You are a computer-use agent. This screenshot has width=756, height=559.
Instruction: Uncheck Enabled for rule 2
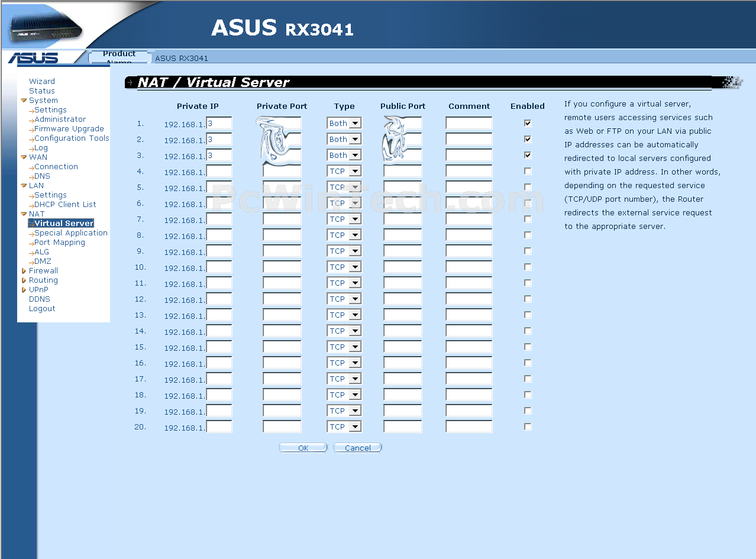tap(528, 139)
